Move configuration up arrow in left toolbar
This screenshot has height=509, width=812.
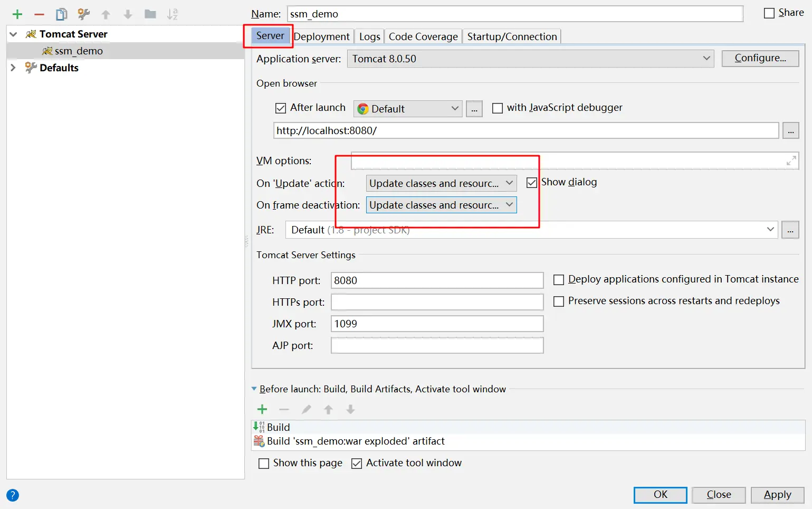pyautogui.click(x=106, y=14)
